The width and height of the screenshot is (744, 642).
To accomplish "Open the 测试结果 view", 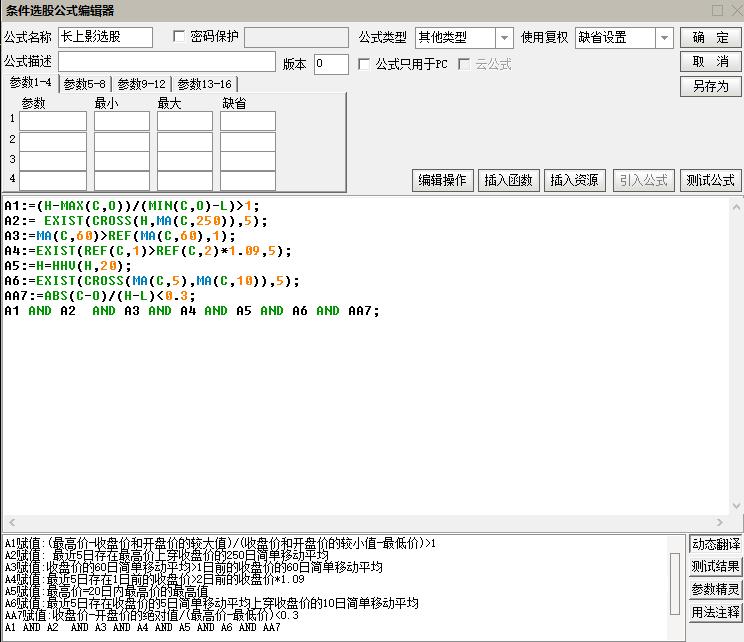I will 715,567.
